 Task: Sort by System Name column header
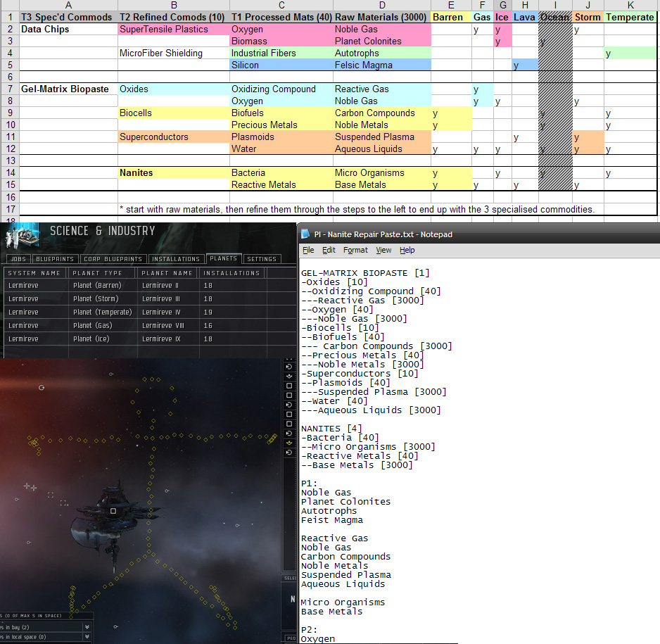(x=36, y=273)
